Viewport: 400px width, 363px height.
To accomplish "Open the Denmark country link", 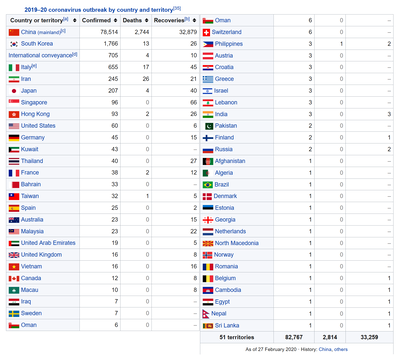I will pyautogui.click(x=225, y=196).
